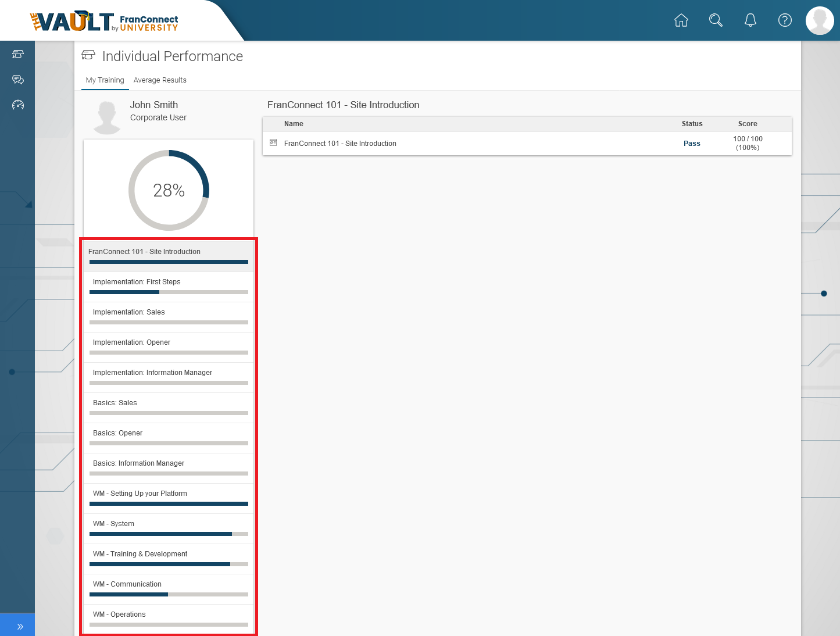Click the 28% progress donut
The image size is (840, 636).
(x=169, y=190)
